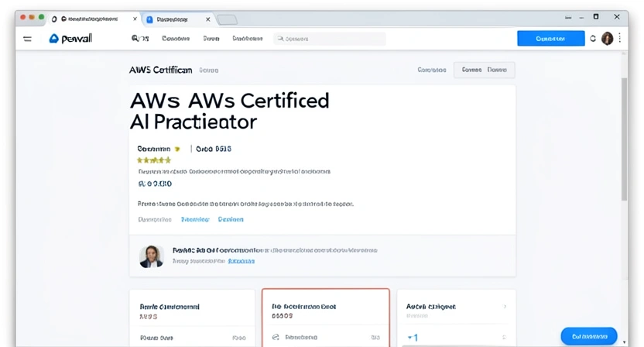Click the vertical scrollbar thumb of the page
The image size is (644, 347).
coord(625,139)
